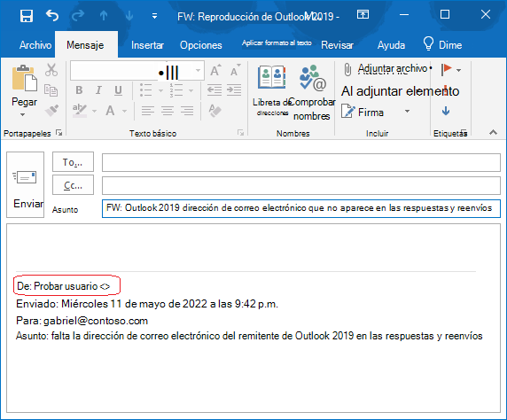Click the Save icon in title bar
This screenshot has width=507, height=420.
coord(27,16)
